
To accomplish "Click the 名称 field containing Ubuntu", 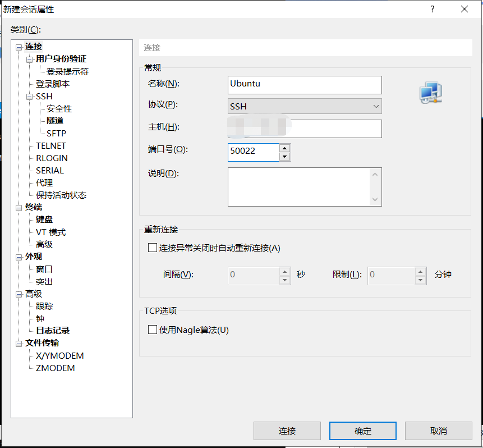I will (x=305, y=85).
